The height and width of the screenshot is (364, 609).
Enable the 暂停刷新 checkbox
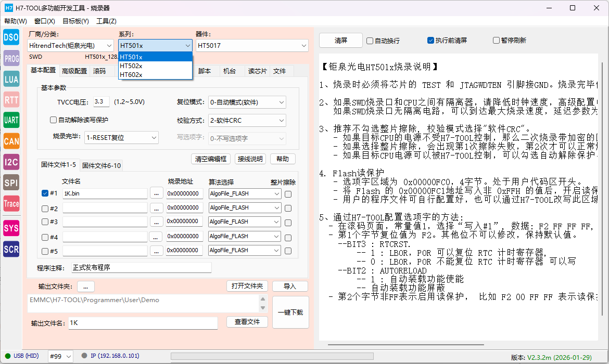click(x=496, y=41)
